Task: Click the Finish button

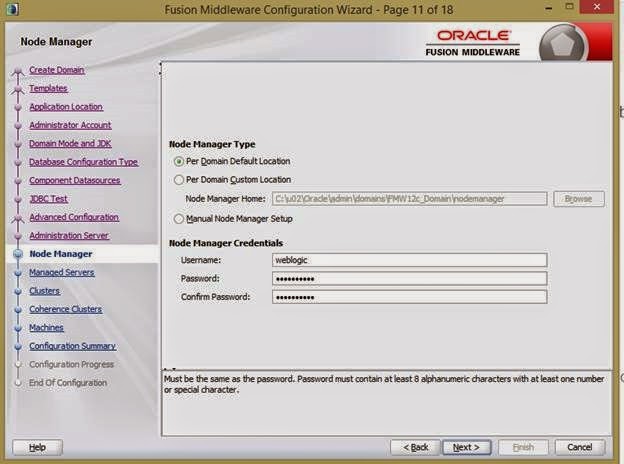Action: pos(523,447)
